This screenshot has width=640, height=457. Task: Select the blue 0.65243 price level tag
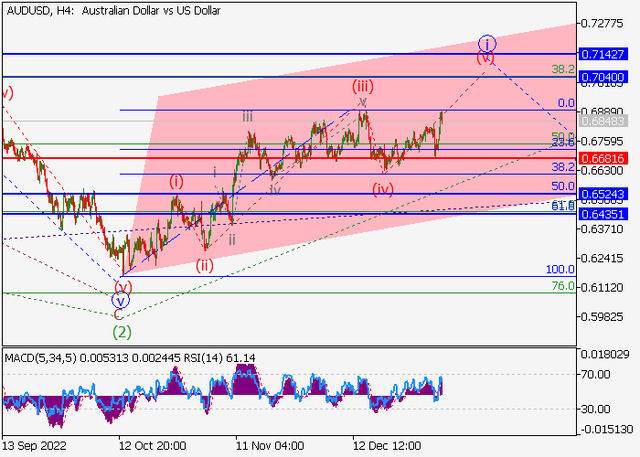tap(607, 194)
